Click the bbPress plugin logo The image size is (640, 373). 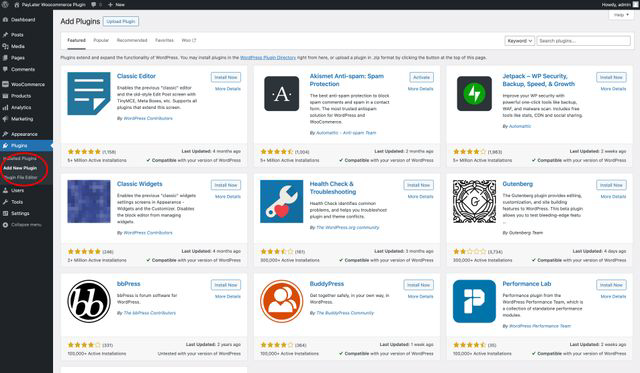point(89,301)
